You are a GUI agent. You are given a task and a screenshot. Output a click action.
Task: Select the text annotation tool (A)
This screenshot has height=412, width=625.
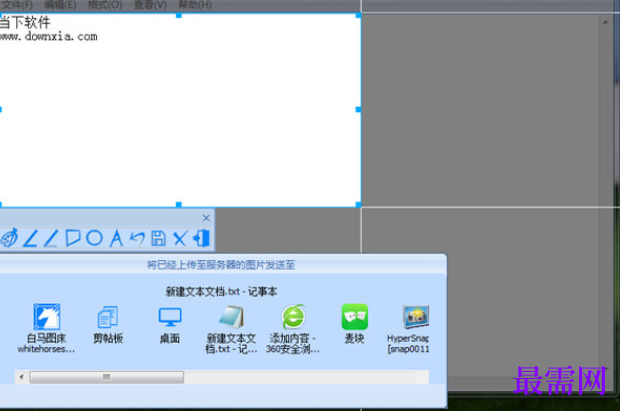(x=116, y=238)
